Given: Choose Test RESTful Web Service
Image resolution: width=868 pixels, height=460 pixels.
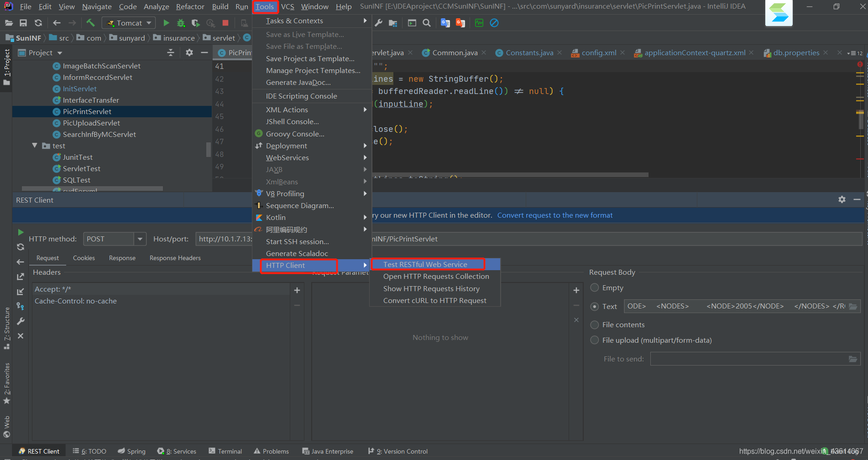Looking at the screenshot, I should [x=435, y=264].
